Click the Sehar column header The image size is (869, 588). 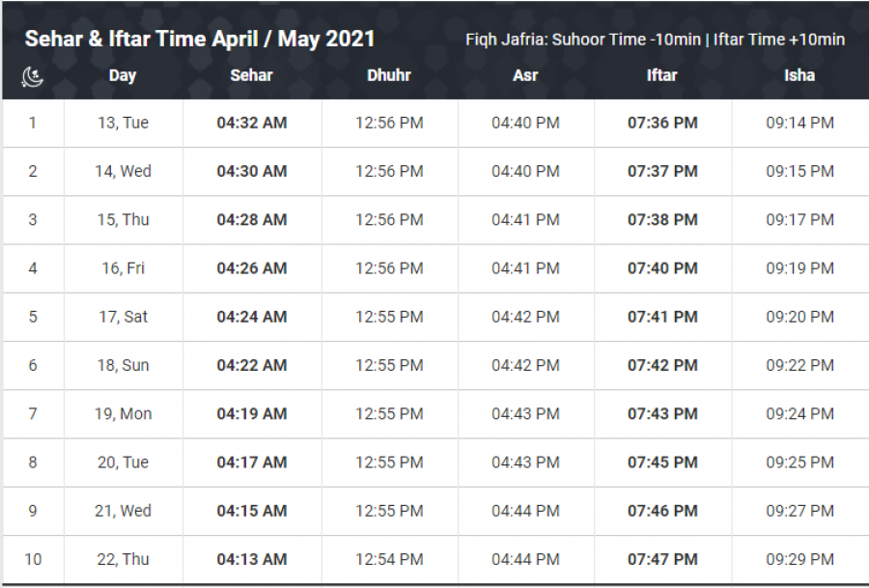pyautogui.click(x=251, y=75)
